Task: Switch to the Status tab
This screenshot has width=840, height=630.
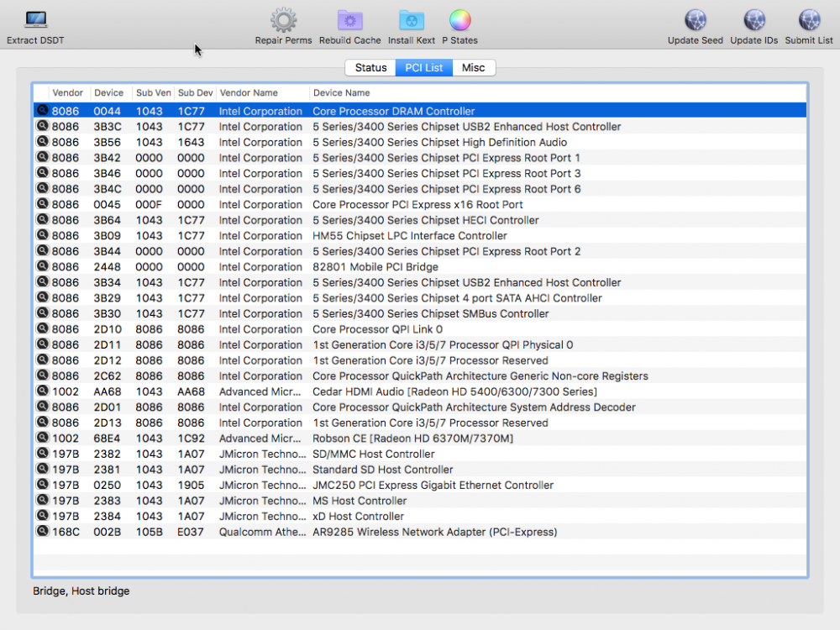Action: 370,67
